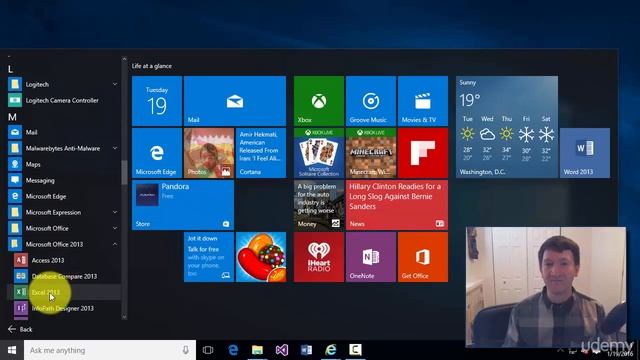Launch the Microsoft Edge tile
The image size is (640, 360).
click(x=157, y=153)
